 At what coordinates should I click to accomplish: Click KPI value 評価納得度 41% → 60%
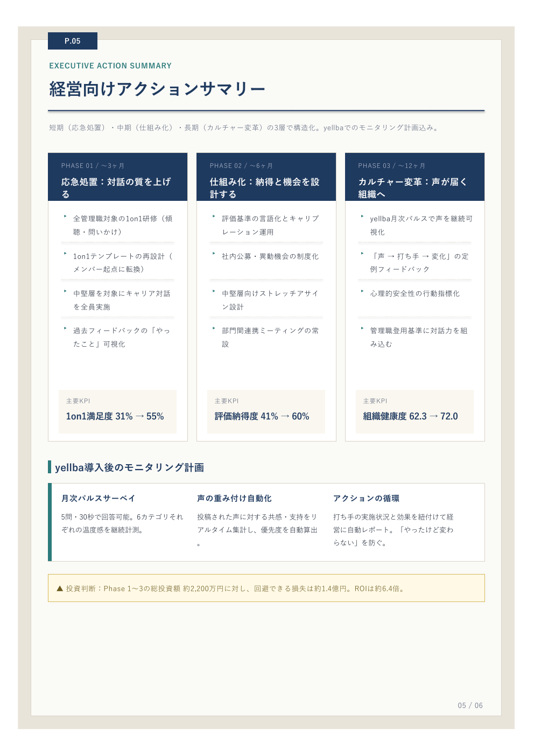pos(262,416)
